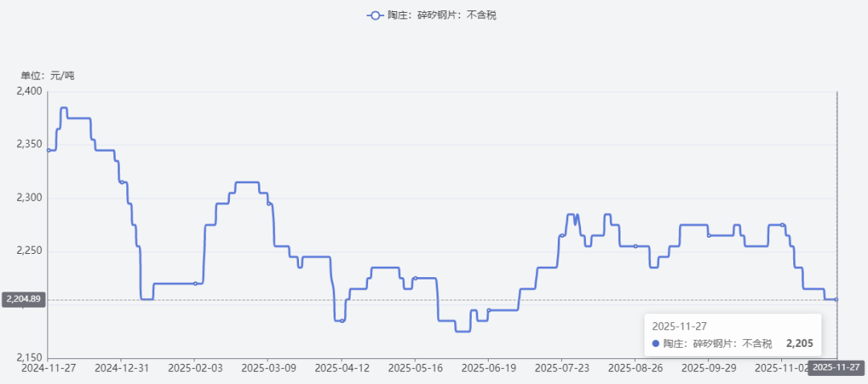Click the x-axis label 2025-09-29
This screenshot has width=868, height=384.
(709, 367)
